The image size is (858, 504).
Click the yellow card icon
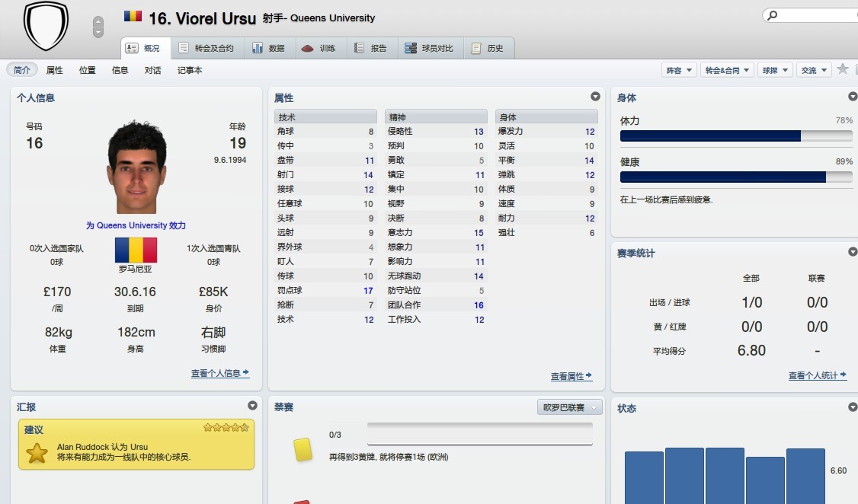(303, 448)
